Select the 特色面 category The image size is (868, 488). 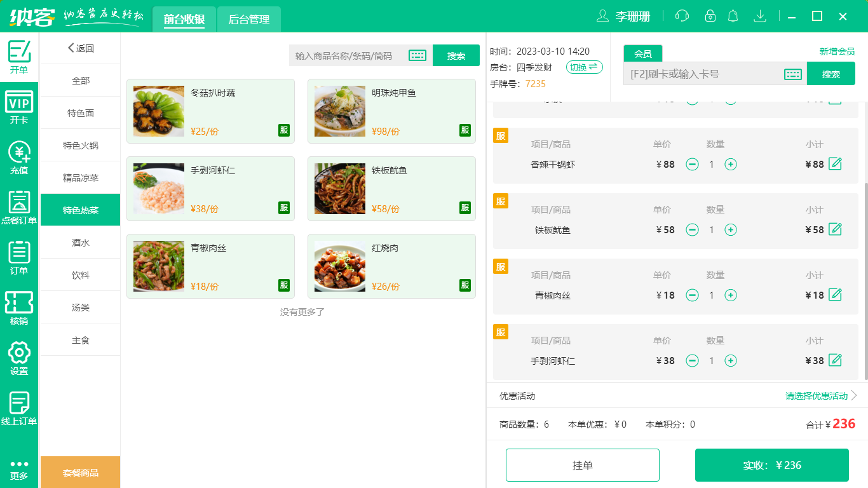click(x=81, y=113)
